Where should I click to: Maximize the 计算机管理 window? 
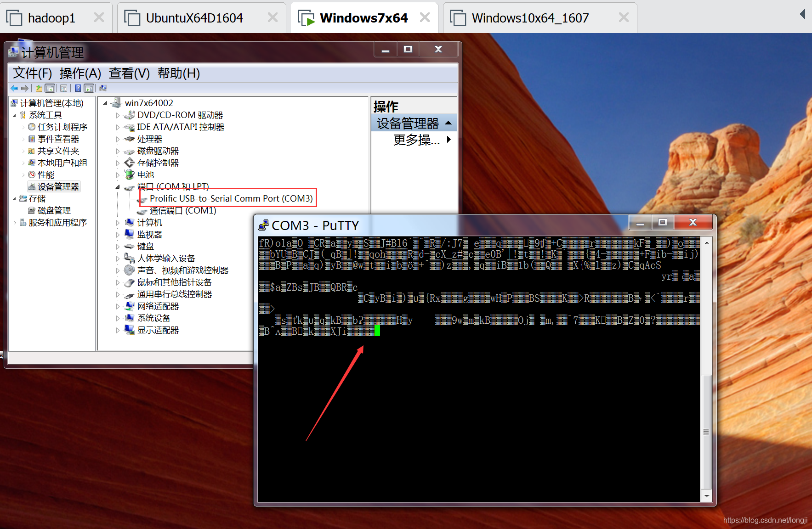408,49
